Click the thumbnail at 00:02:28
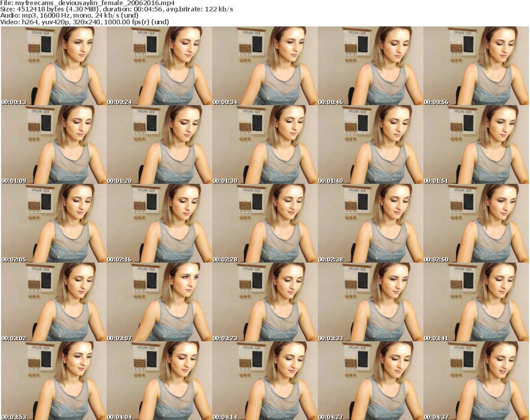 tap(264, 223)
